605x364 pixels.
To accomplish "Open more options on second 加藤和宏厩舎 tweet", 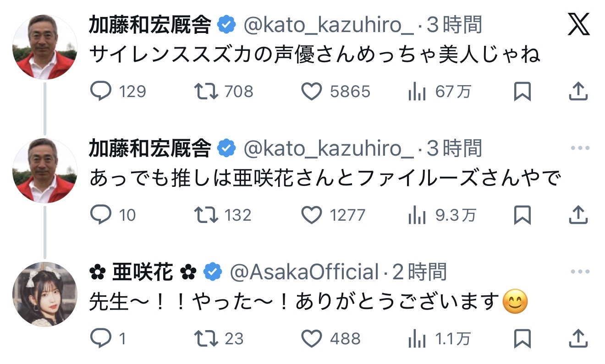I will click(580, 148).
